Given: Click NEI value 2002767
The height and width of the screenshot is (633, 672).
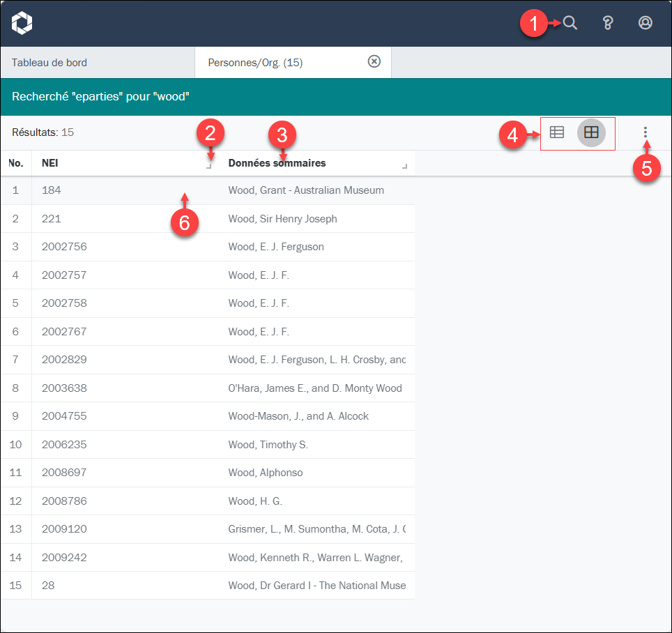Looking at the screenshot, I should pyautogui.click(x=64, y=331).
